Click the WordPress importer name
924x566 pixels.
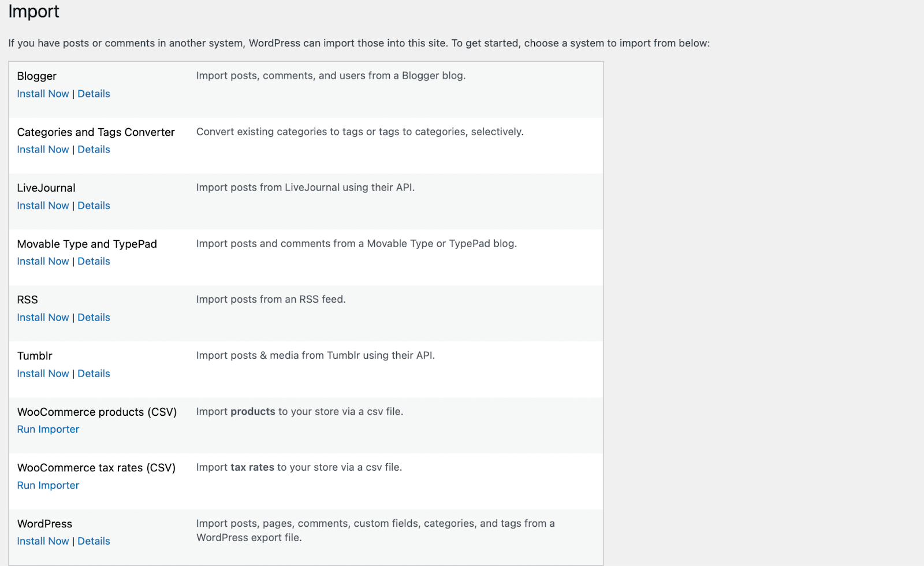[44, 524]
